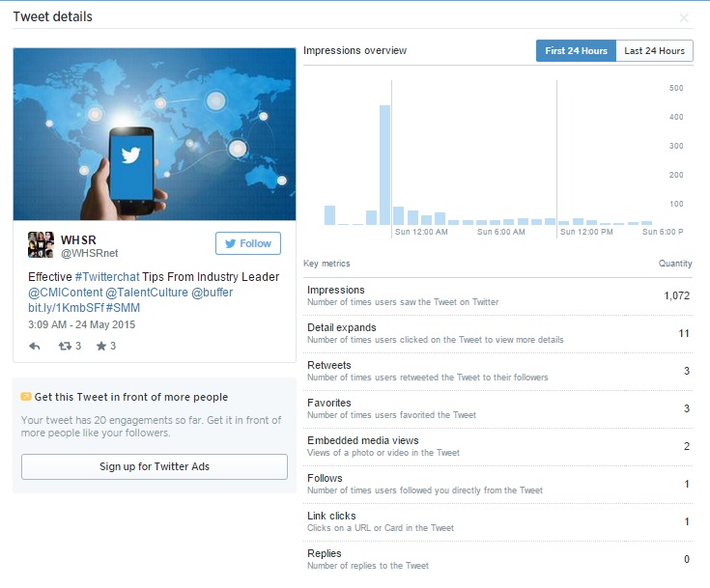Open the #SMM hashtag link

123,308
